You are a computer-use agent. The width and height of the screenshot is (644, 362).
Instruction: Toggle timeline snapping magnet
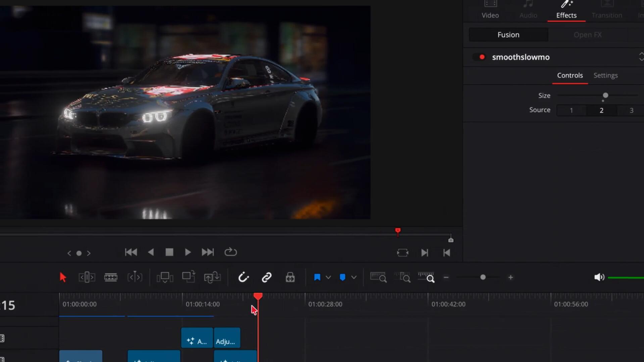point(243,277)
